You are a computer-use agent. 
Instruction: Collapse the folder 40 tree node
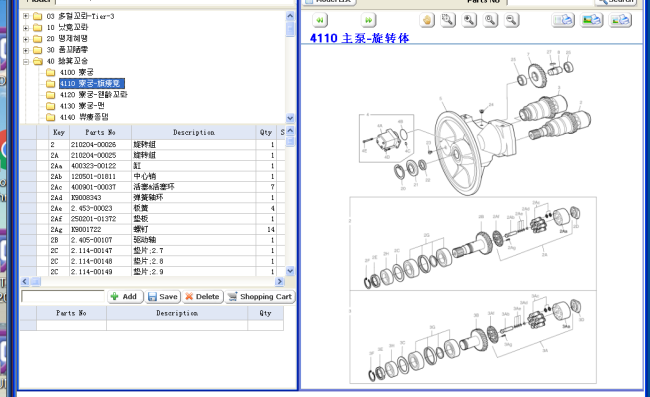tap(26, 61)
